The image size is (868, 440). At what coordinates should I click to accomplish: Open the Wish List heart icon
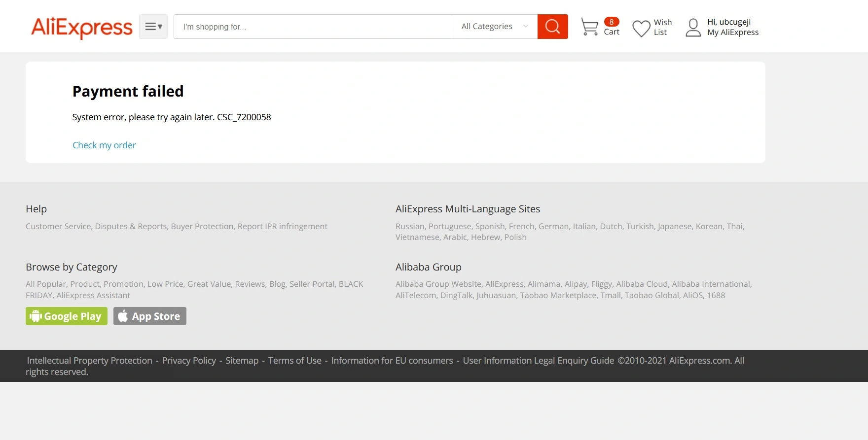click(x=641, y=28)
